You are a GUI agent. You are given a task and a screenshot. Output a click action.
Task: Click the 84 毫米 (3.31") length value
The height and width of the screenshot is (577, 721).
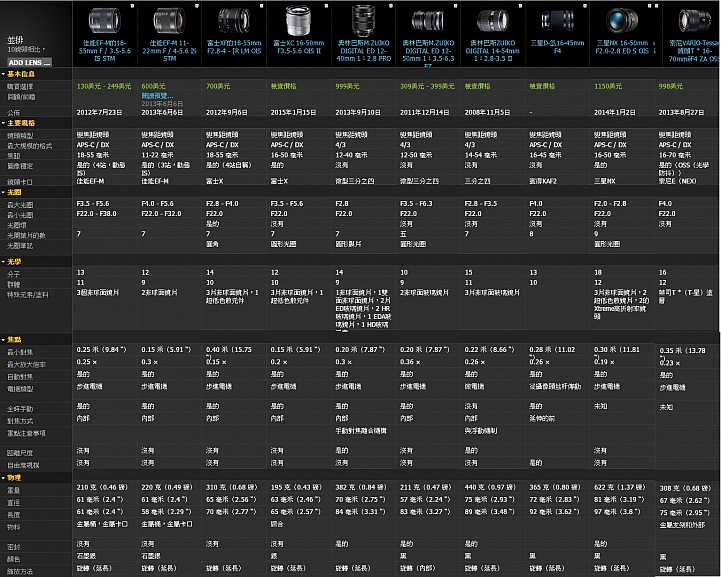[x=361, y=511]
